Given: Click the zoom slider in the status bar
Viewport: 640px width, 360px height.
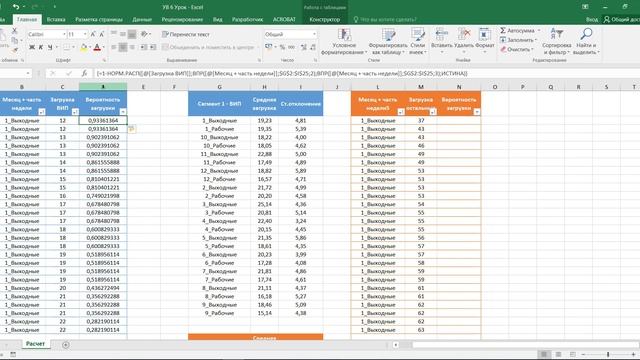Looking at the screenshot, I should click(608, 354).
